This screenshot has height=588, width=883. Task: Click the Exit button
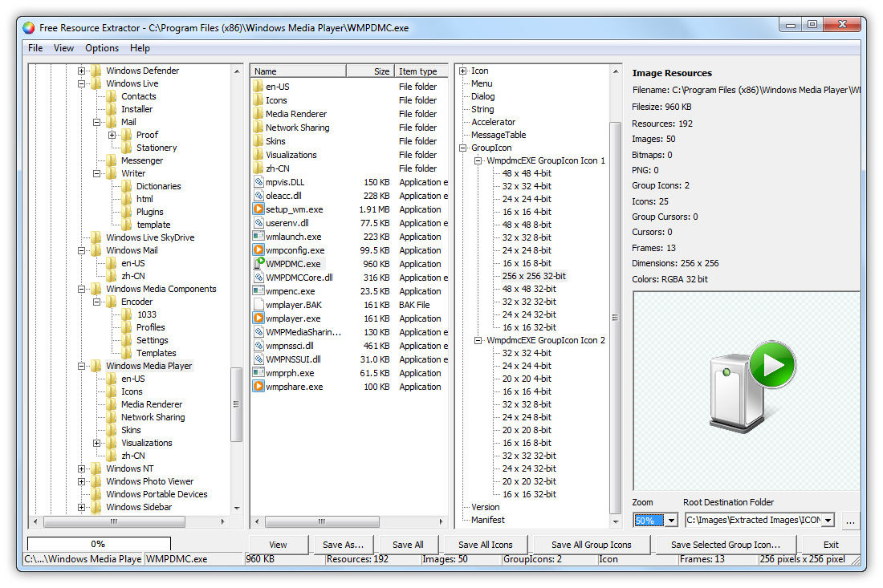pyautogui.click(x=831, y=545)
